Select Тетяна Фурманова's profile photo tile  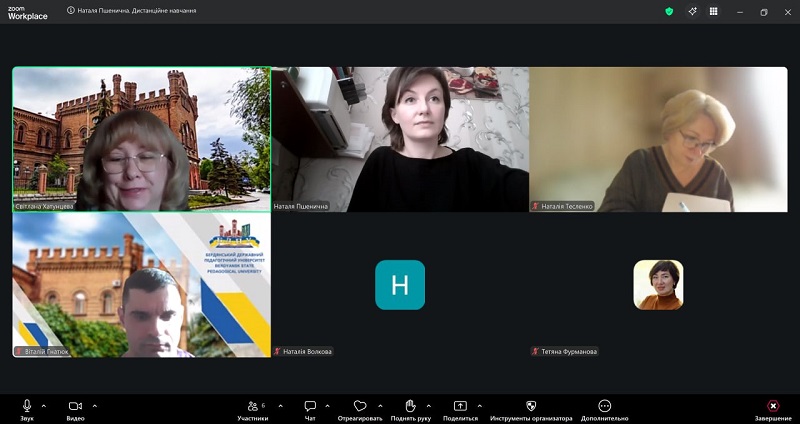(x=658, y=285)
